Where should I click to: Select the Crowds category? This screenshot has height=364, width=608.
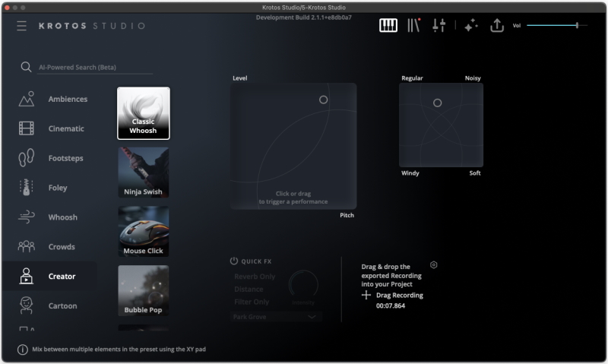pyautogui.click(x=62, y=246)
